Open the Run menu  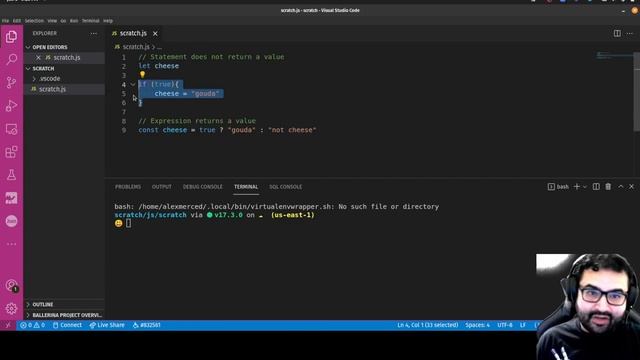tap(74, 20)
